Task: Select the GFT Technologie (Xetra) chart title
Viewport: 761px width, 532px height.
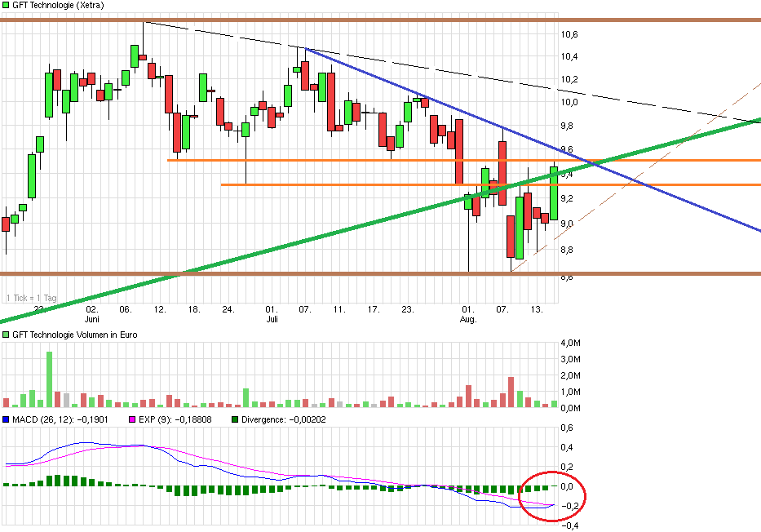Action: (x=57, y=5)
